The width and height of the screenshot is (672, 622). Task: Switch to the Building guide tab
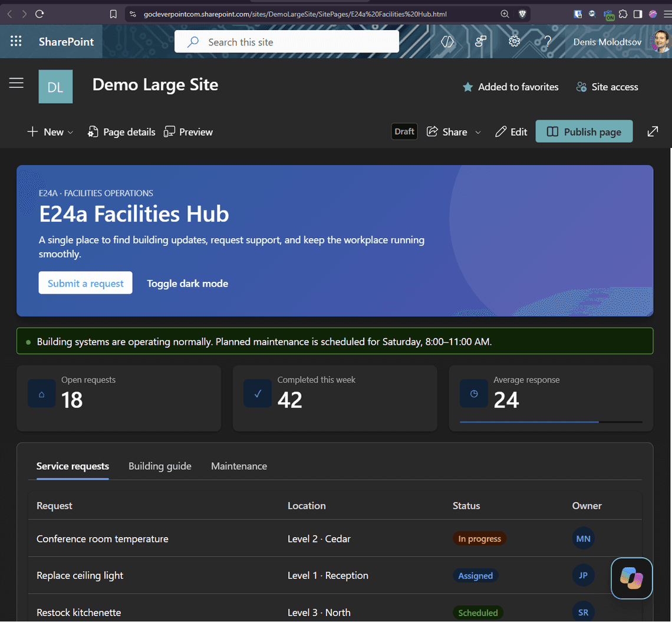tap(160, 466)
